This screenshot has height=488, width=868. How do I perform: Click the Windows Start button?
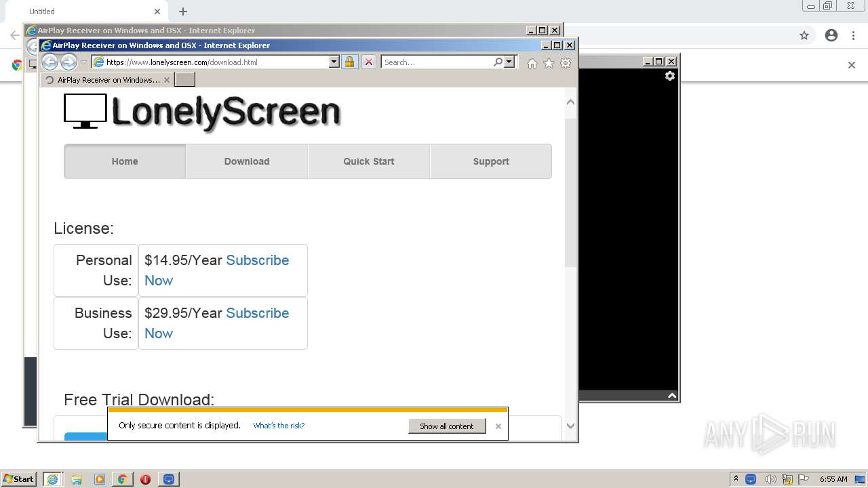pyautogui.click(x=18, y=479)
